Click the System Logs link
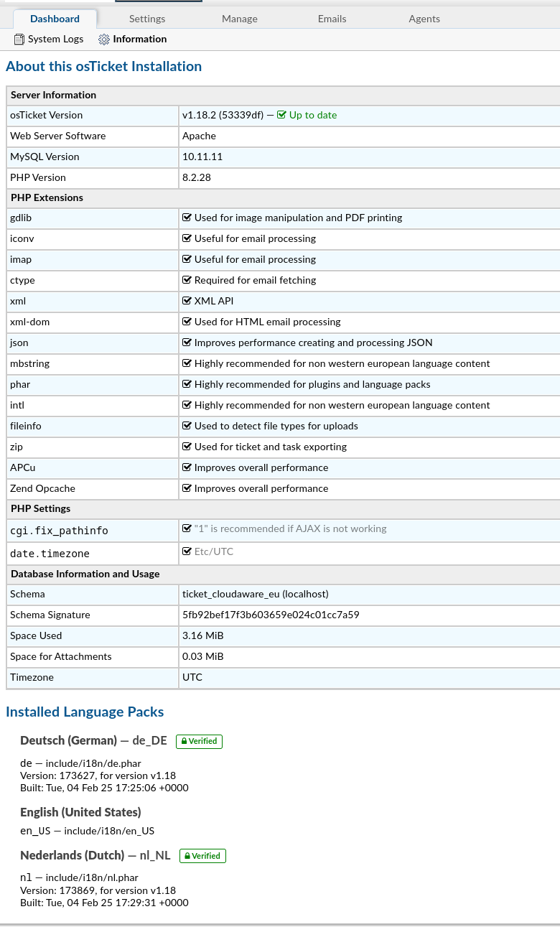 (55, 39)
